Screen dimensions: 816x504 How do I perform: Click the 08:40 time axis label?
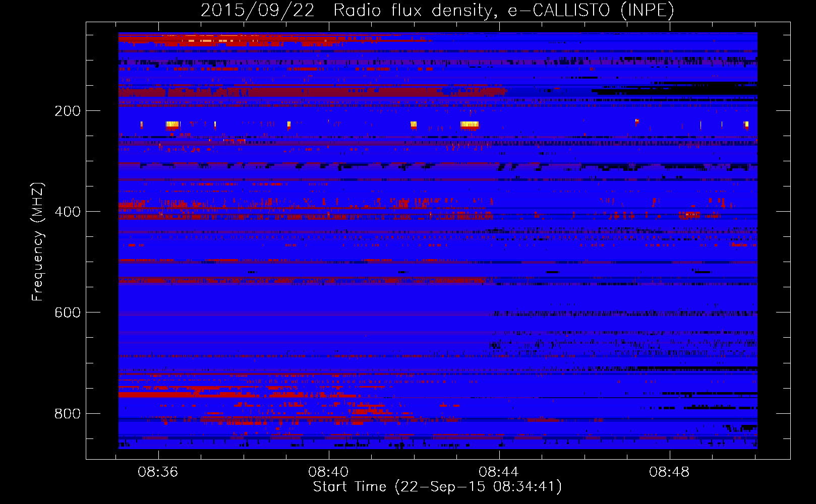click(x=328, y=472)
